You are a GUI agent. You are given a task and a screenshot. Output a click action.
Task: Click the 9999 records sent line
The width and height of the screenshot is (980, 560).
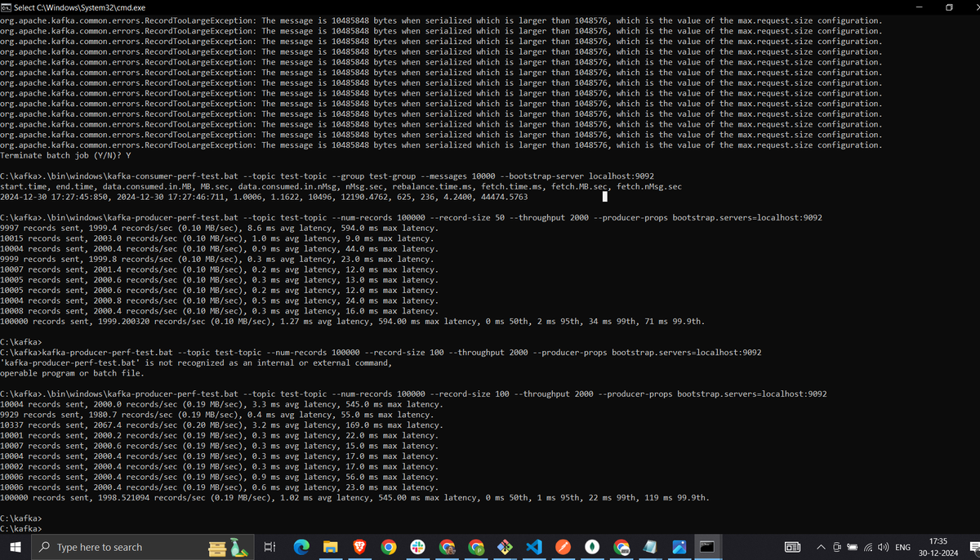(x=216, y=259)
